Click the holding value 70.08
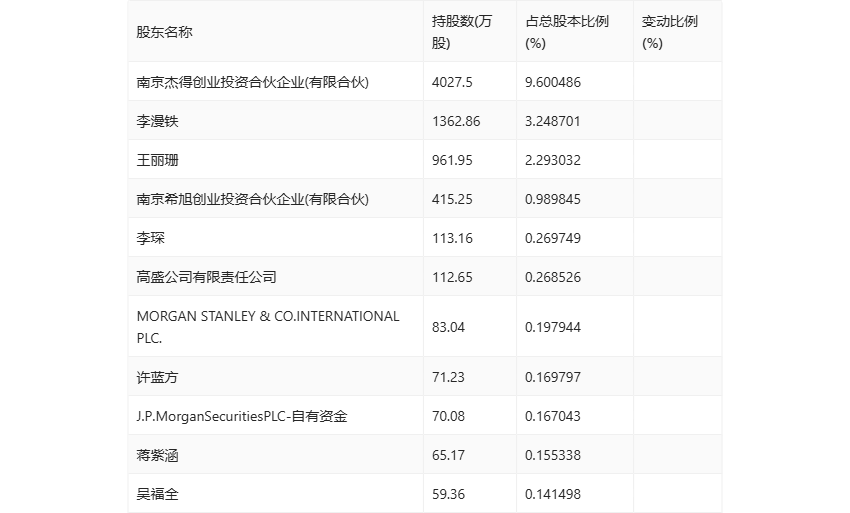850x513 pixels. coord(448,416)
